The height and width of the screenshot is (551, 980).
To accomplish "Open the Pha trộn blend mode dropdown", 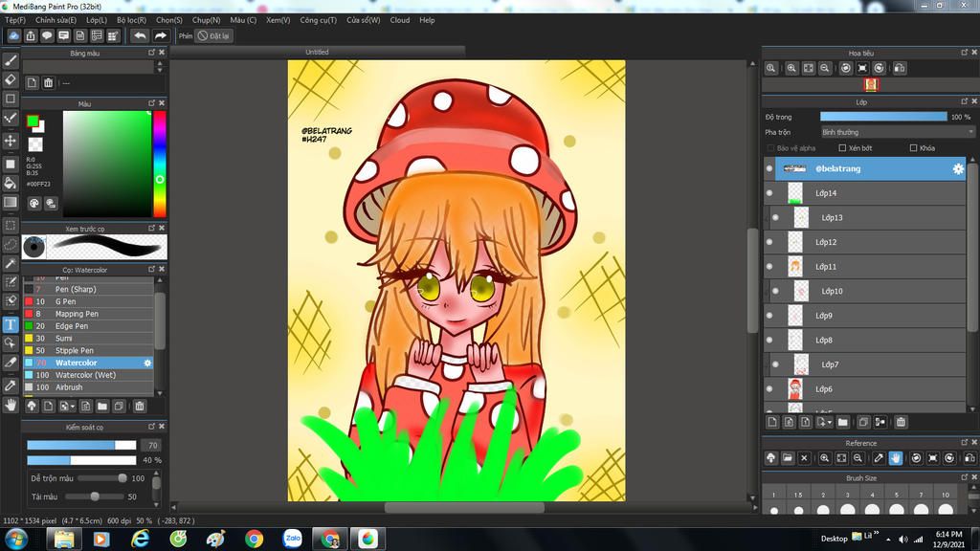I will 898,132.
